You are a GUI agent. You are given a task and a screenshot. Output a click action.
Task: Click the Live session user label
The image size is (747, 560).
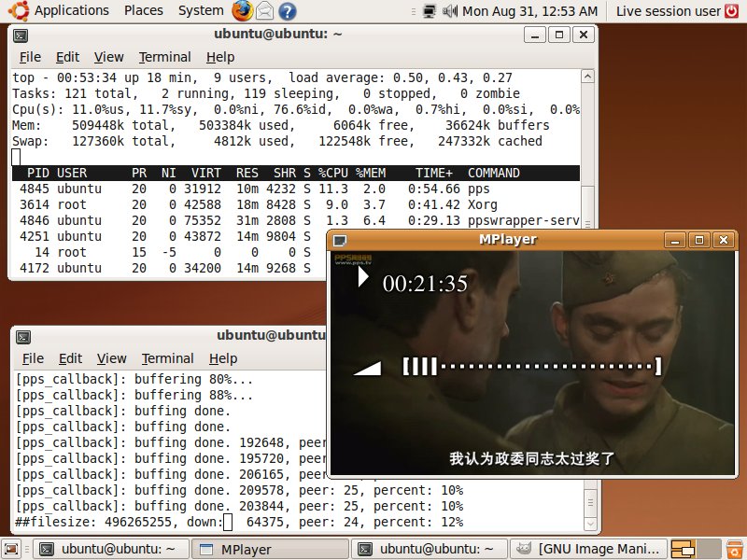pyautogui.click(x=668, y=11)
